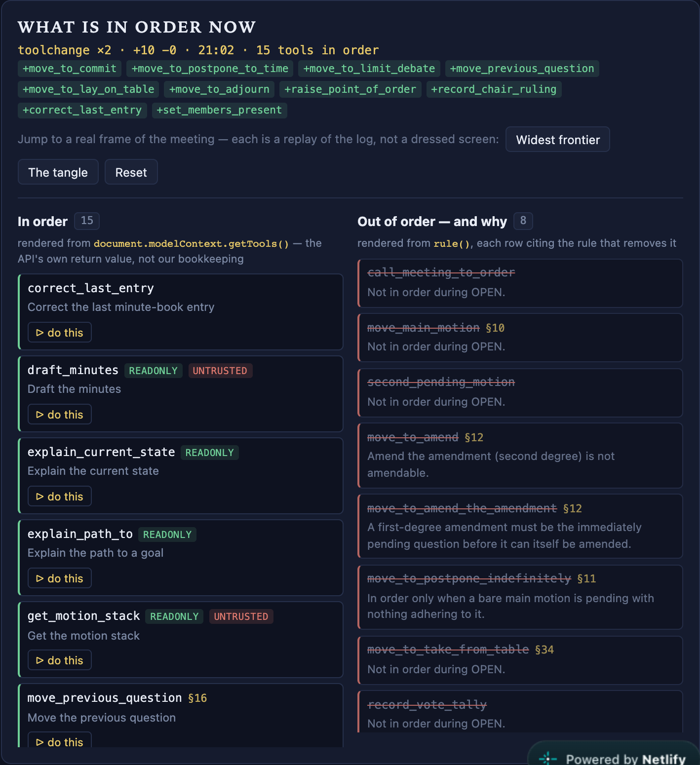Click the In order count badge 15
The height and width of the screenshot is (765, 700).
(87, 221)
